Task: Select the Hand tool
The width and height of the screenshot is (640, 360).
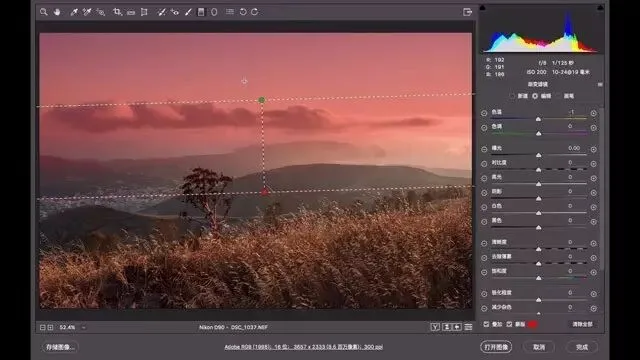Action: point(57,12)
